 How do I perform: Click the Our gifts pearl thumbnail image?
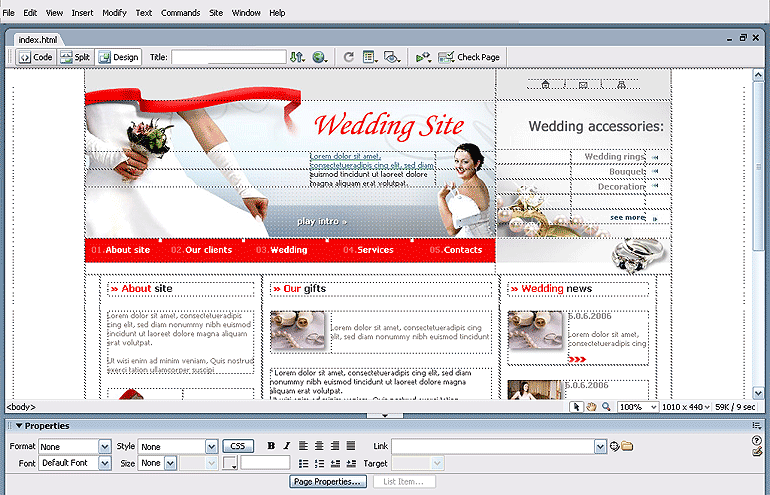pos(298,331)
